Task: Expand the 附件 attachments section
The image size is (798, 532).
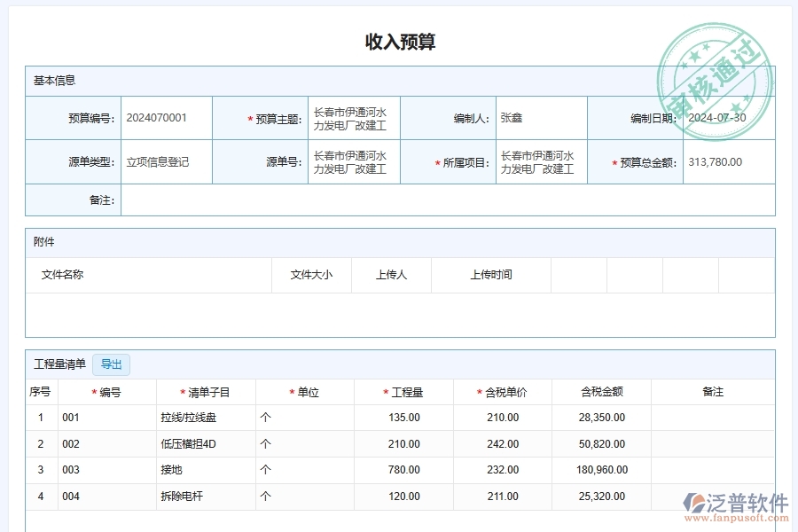Action: coord(42,241)
